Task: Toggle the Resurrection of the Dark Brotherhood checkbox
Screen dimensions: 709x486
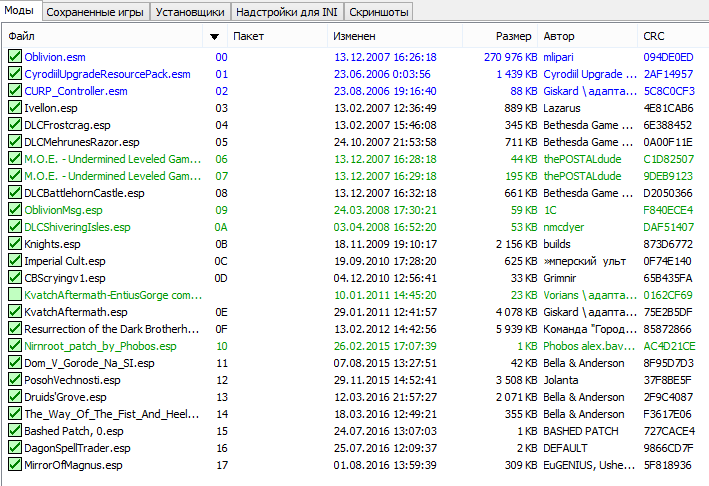Action: pyautogui.click(x=15, y=329)
